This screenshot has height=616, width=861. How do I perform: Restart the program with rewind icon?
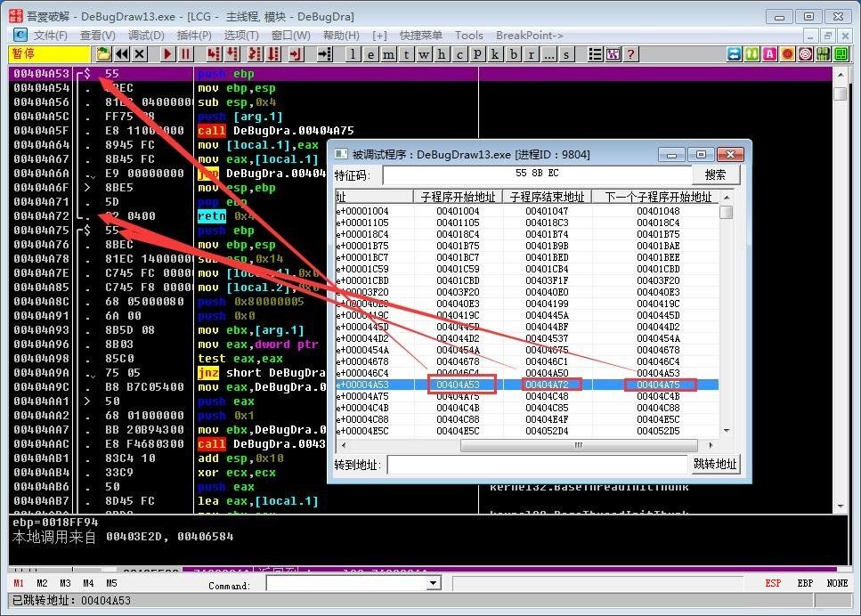coord(121,53)
